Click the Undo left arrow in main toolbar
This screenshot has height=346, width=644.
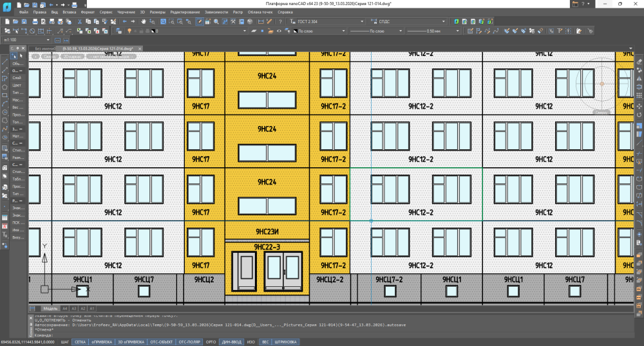pyautogui.click(x=124, y=21)
